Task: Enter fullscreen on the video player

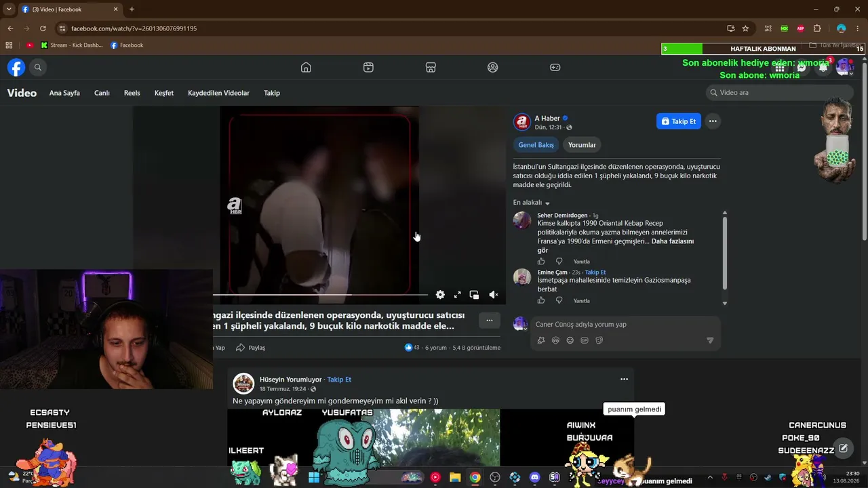Action: (x=458, y=295)
